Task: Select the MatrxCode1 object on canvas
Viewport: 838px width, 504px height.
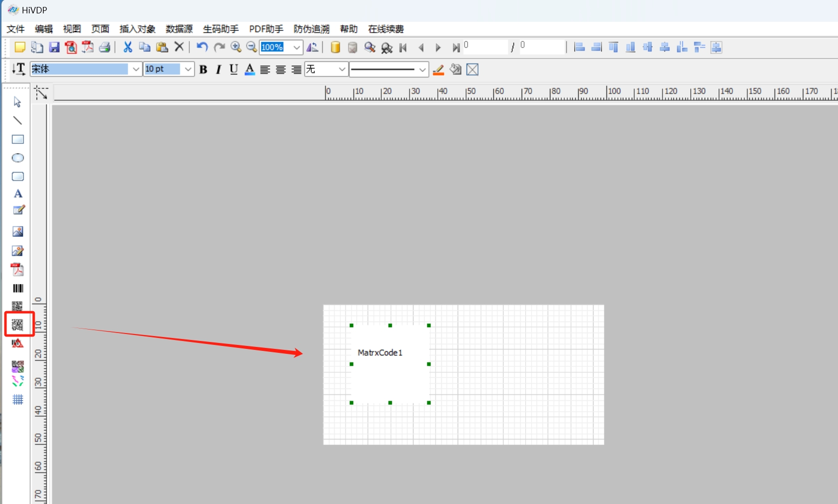Action: [390, 364]
